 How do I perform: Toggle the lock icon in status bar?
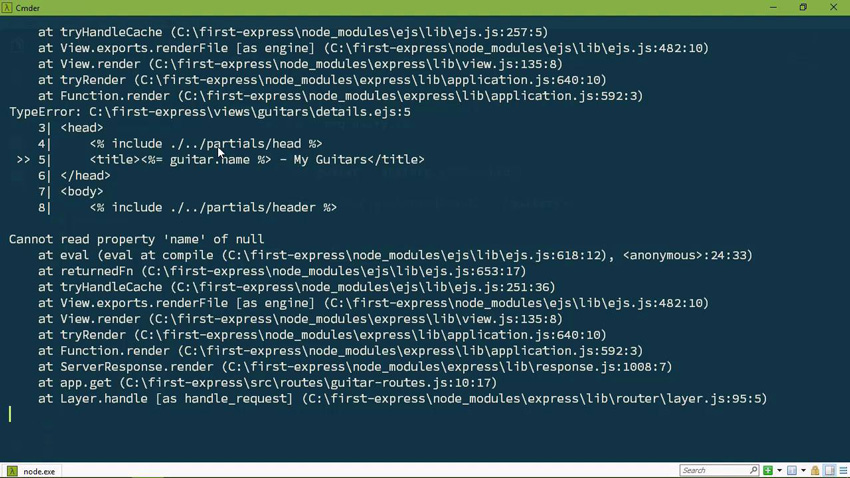(x=815, y=470)
